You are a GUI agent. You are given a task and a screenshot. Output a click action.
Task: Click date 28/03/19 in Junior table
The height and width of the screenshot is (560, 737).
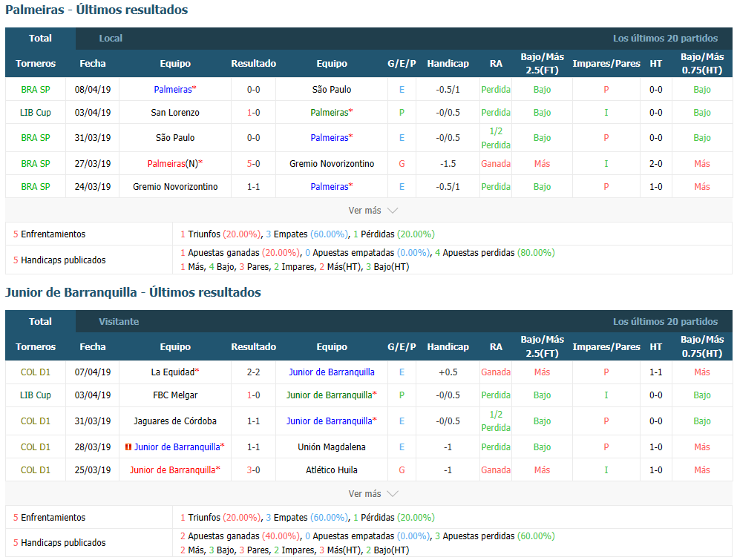(93, 447)
